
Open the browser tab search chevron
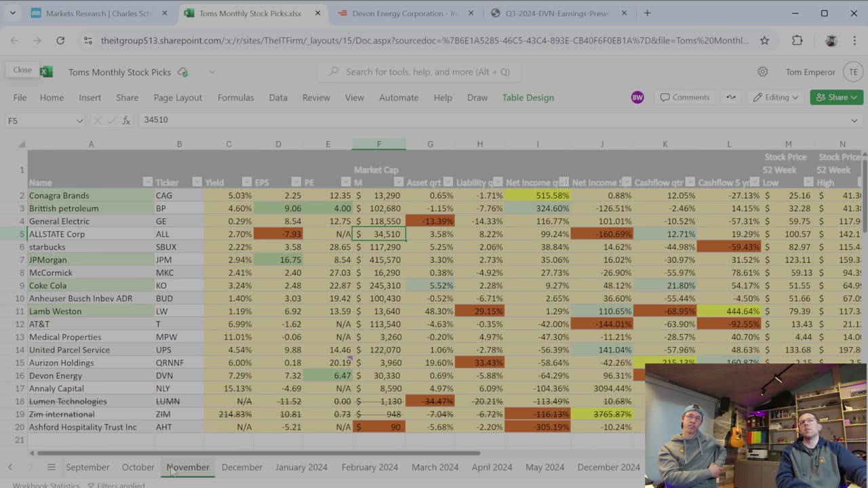tap(13, 13)
